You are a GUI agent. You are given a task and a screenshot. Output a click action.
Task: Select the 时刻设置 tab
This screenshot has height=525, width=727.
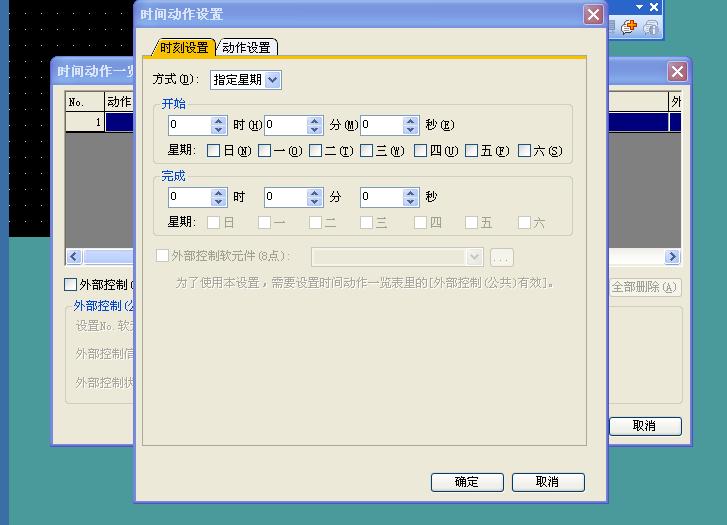[184, 47]
